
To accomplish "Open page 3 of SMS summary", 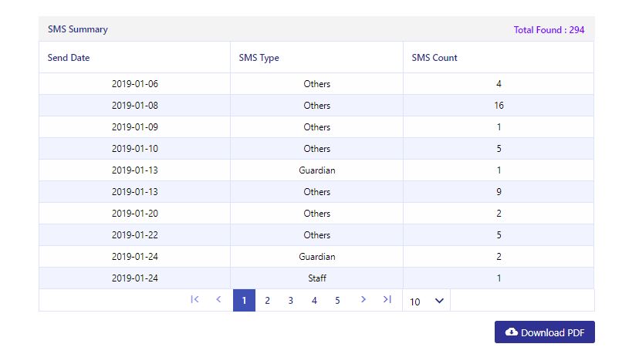I will (291, 301).
